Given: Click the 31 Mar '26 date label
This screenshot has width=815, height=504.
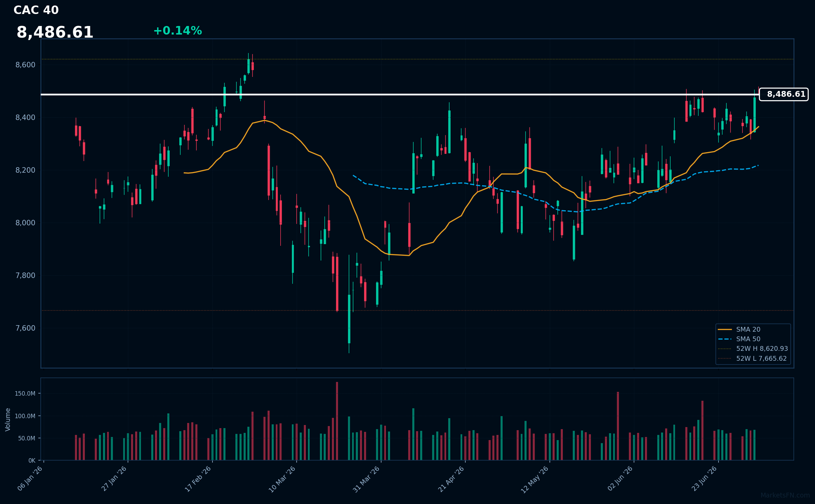Looking at the screenshot, I should pos(366,479).
